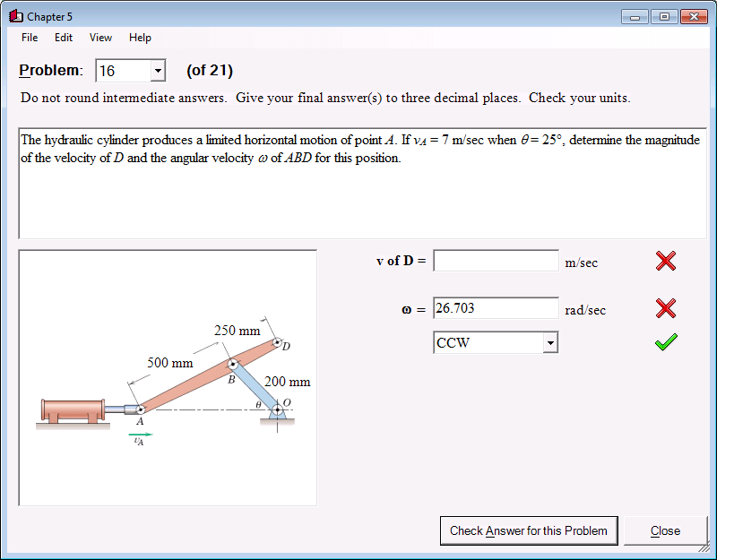Click the minimize window icon
The height and width of the screenshot is (560, 734).
pos(636,15)
